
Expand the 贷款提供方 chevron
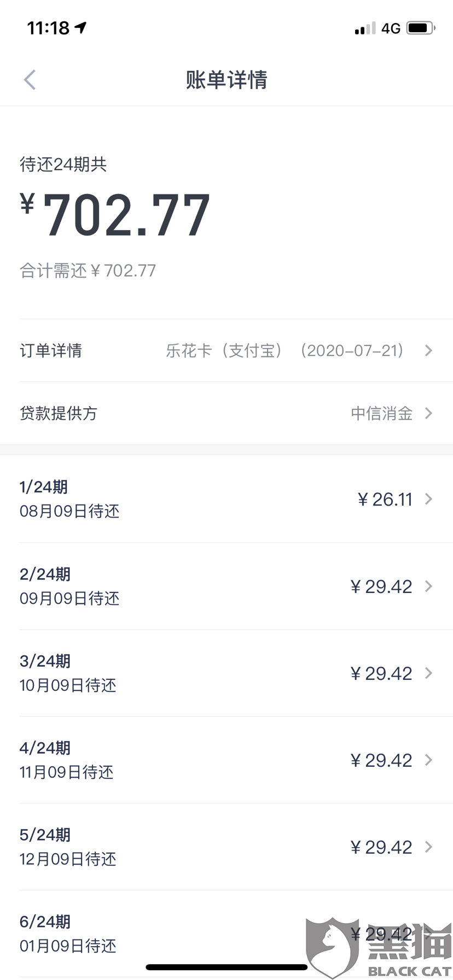coord(429,413)
